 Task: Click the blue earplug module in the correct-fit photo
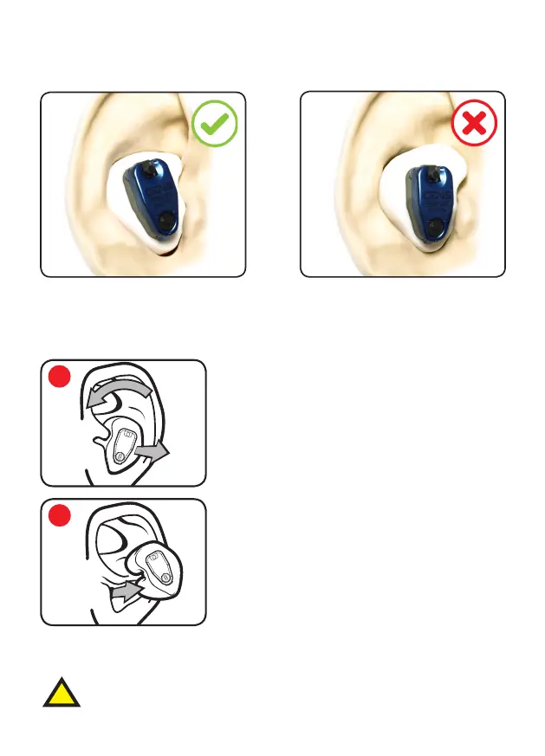pyautogui.click(x=152, y=199)
